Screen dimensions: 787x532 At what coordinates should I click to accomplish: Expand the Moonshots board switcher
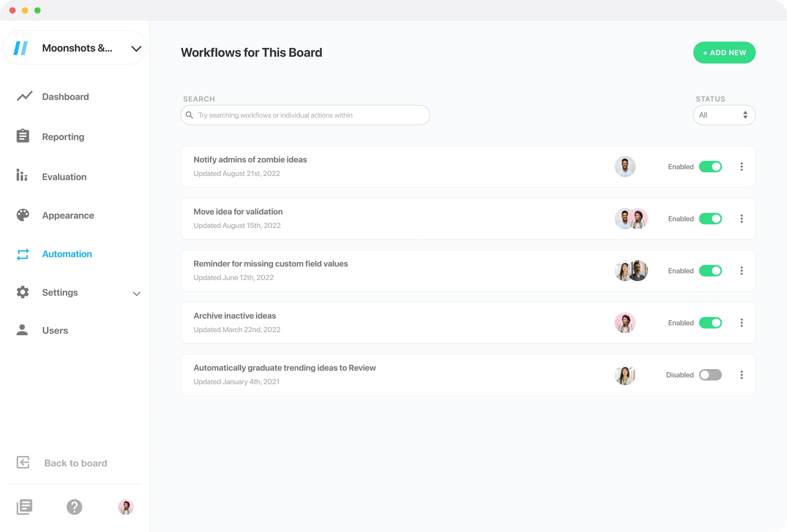tap(136, 48)
